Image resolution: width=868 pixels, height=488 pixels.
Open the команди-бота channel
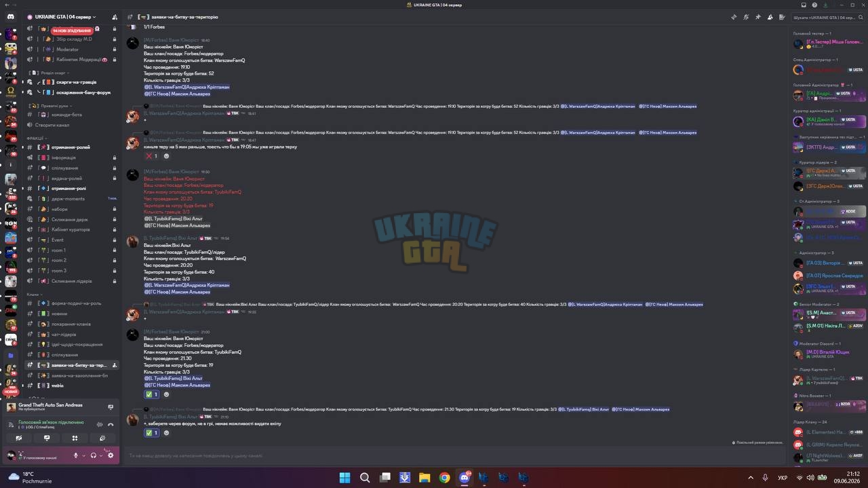point(72,115)
